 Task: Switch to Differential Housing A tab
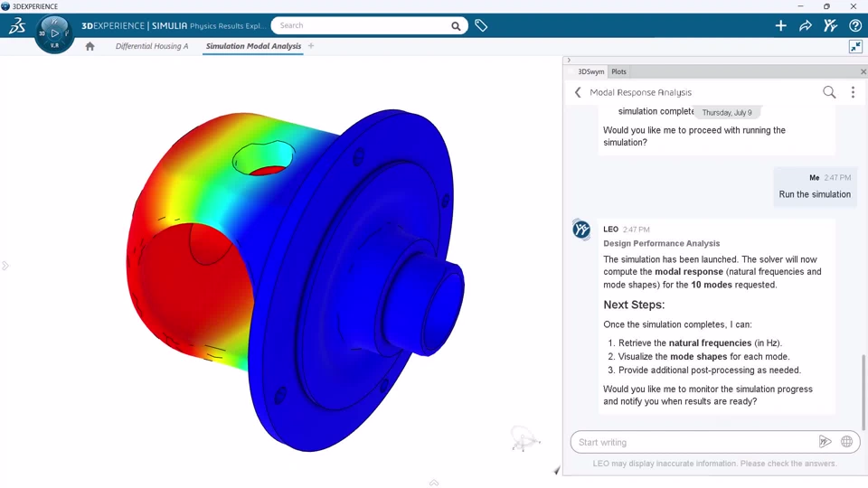[x=152, y=46]
